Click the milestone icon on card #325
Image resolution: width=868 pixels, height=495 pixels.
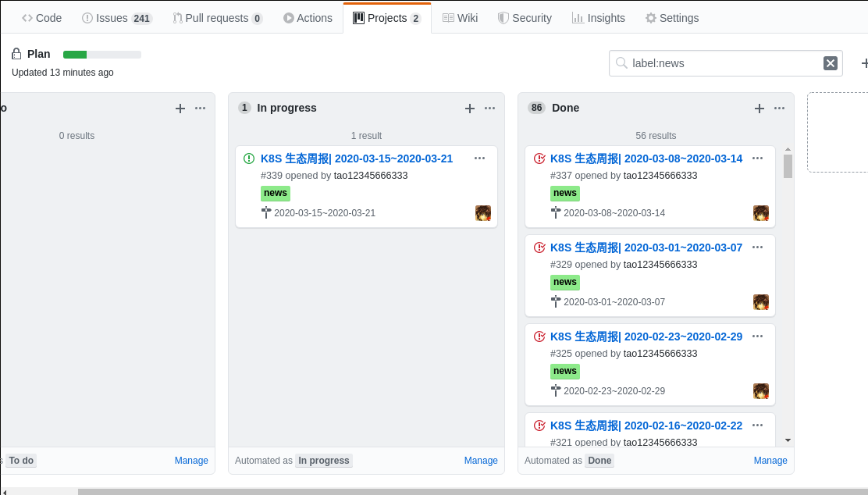tap(556, 390)
